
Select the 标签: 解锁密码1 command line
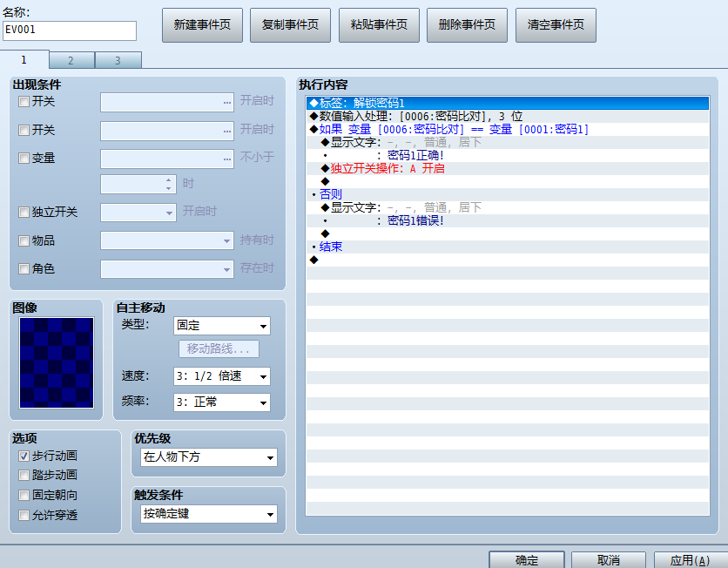pos(508,103)
